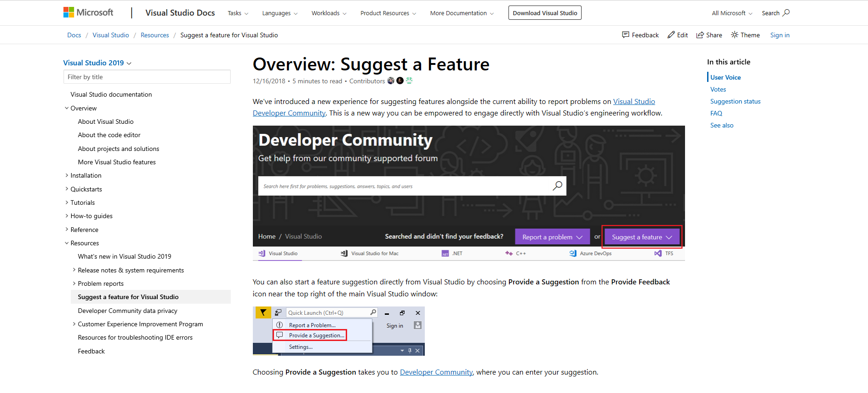Click the Provide a Suggestion menu screenshot

[x=339, y=331]
